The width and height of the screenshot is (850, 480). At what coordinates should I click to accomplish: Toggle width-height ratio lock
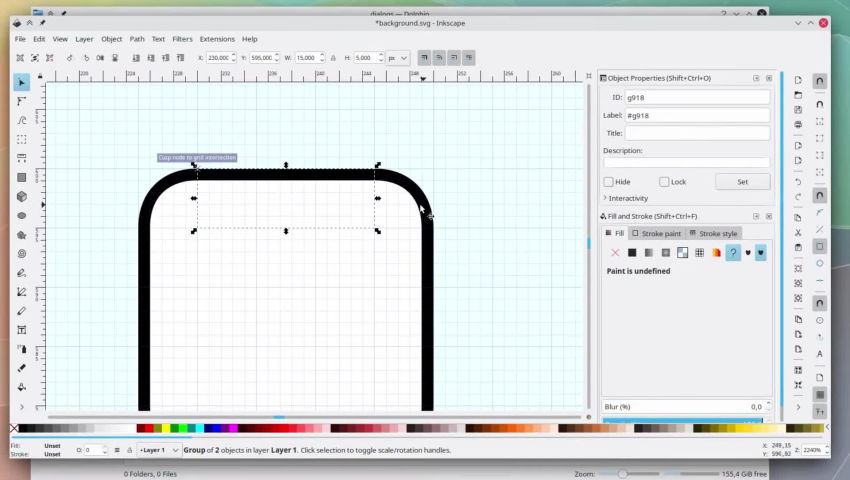click(x=333, y=57)
